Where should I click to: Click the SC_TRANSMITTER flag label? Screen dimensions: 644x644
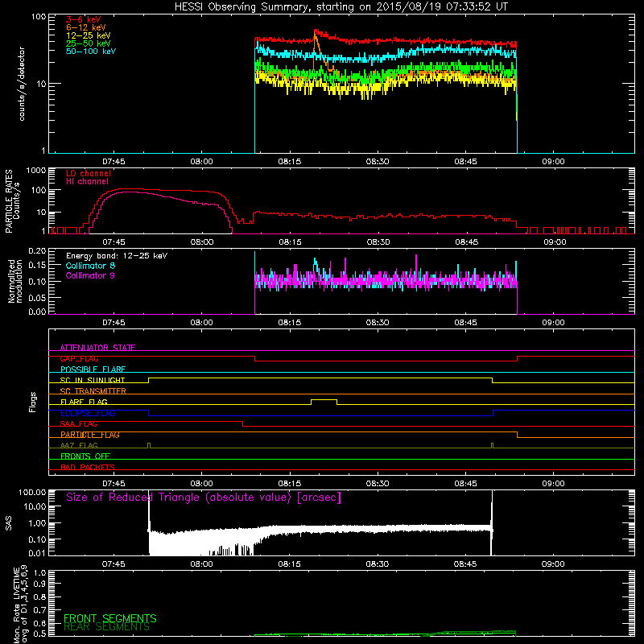point(93,391)
